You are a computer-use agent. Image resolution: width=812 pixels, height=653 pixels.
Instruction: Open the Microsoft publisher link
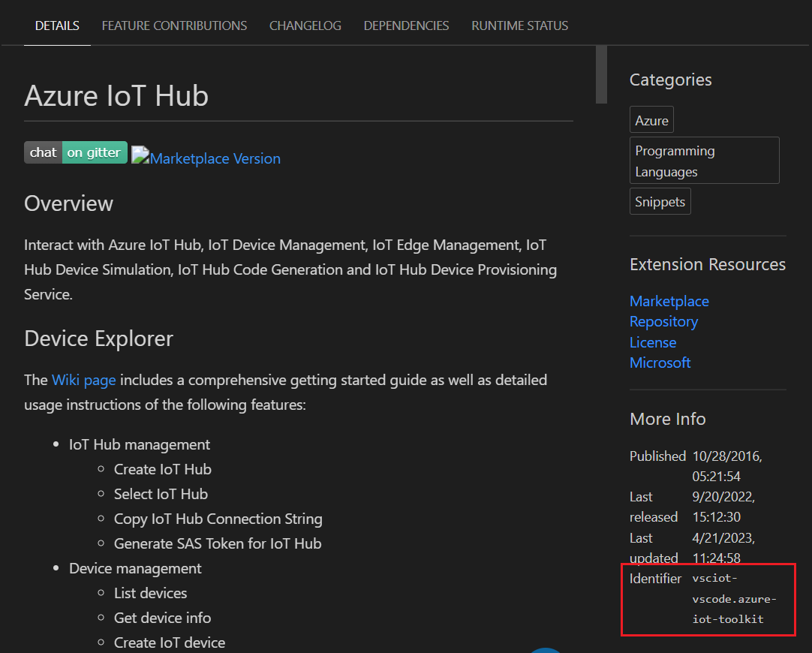[x=660, y=363]
